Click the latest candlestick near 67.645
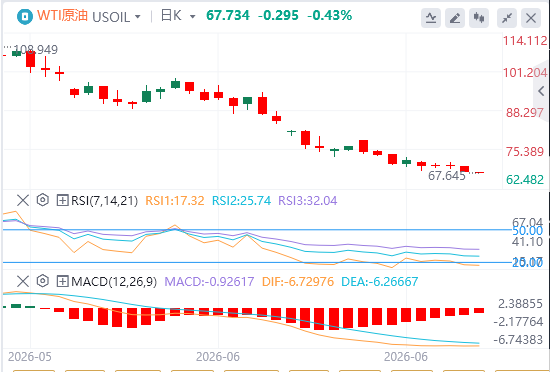Image resolution: width=550 pixels, height=372 pixels. (x=479, y=172)
